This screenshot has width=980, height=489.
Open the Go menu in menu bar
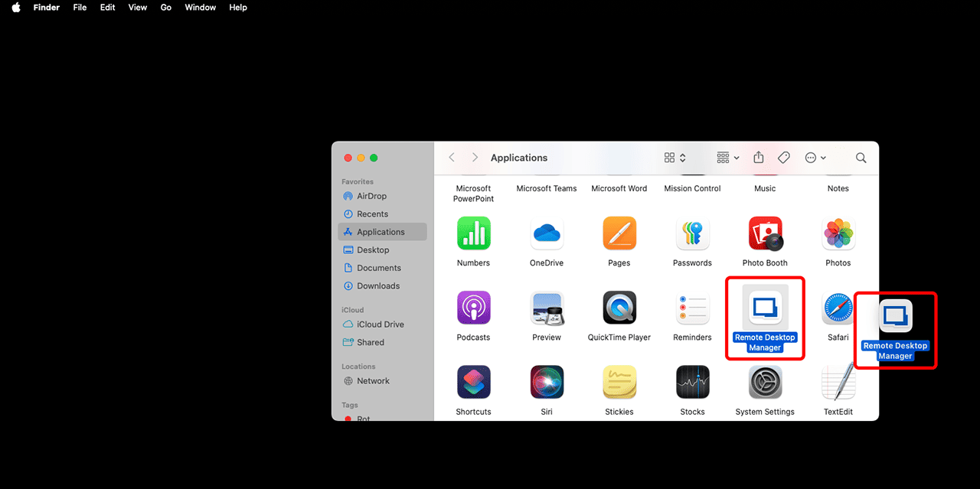[x=166, y=8]
